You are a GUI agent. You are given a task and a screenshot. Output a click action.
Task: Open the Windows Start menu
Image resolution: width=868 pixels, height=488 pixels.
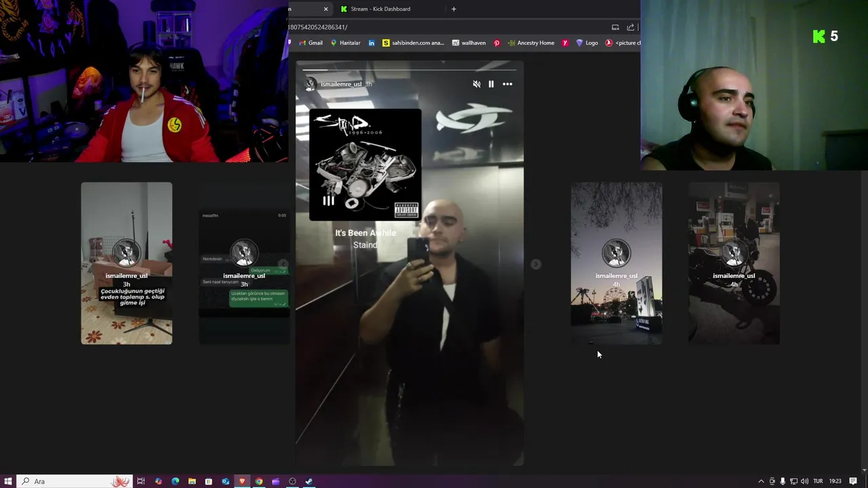point(8,481)
